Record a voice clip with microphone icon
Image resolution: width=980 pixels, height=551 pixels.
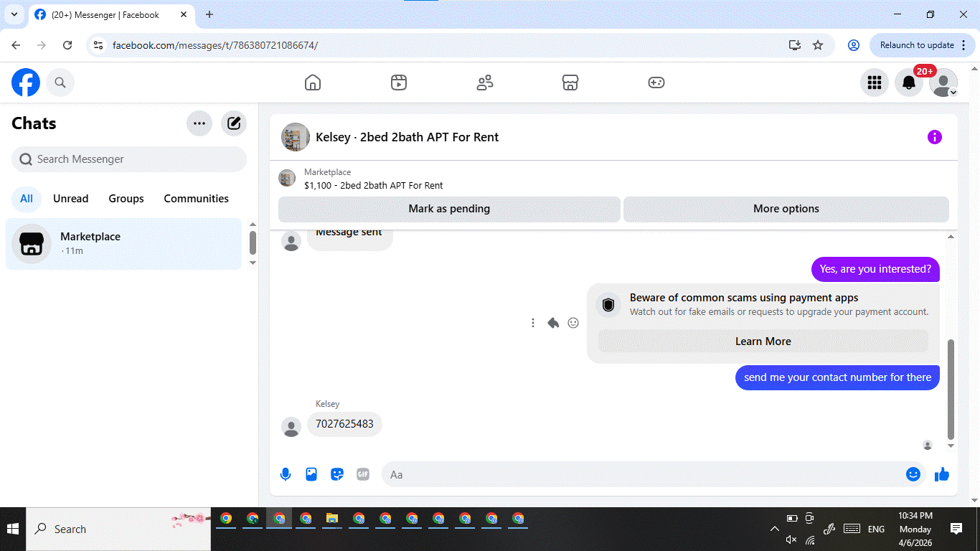(286, 474)
